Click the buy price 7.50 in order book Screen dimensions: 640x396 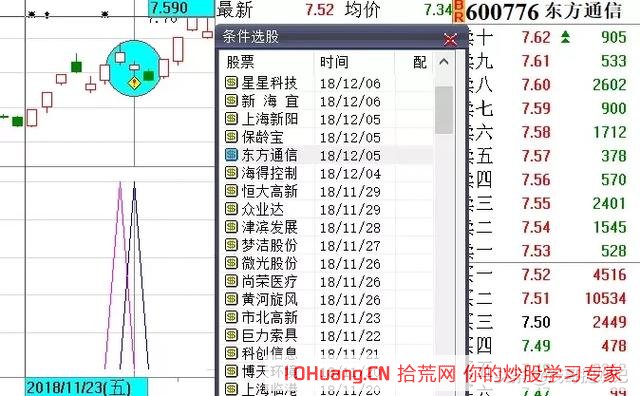coord(536,322)
